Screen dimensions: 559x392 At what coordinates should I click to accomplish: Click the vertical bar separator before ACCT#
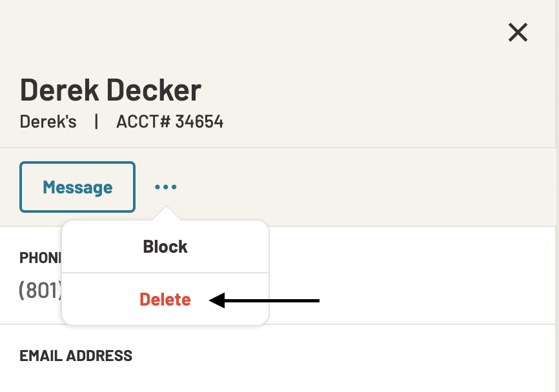96,122
